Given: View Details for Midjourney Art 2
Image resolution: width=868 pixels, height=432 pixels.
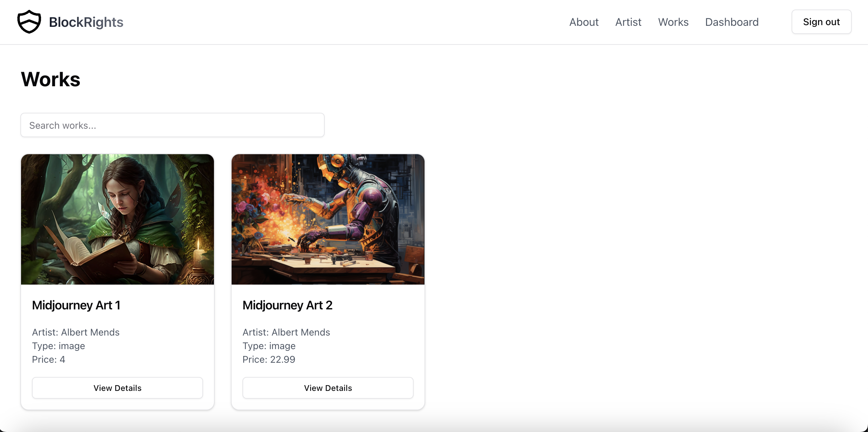Looking at the screenshot, I should click(x=328, y=388).
